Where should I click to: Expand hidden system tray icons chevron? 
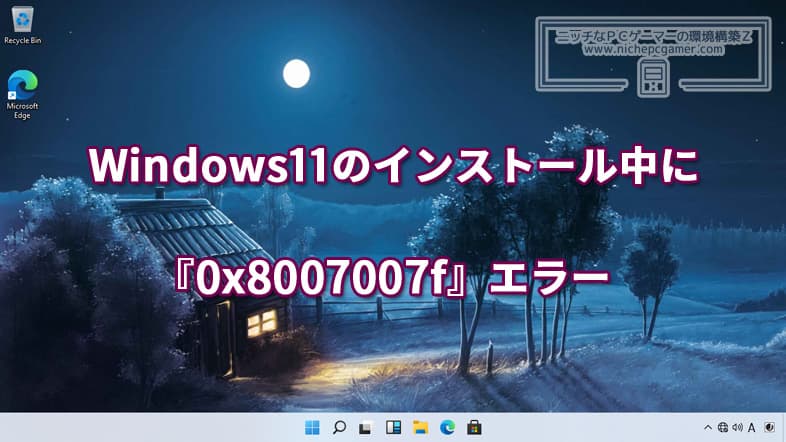pyautogui.click(x=708, y=427)
